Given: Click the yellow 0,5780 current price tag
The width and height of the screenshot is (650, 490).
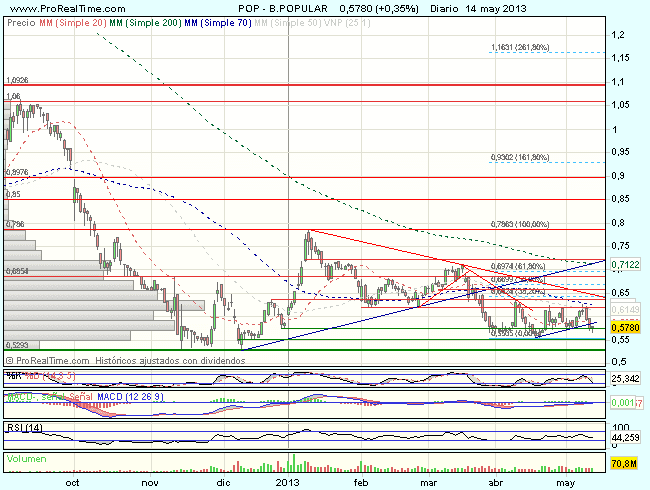Looking at the screenshot, I should (x=626, y=327).
